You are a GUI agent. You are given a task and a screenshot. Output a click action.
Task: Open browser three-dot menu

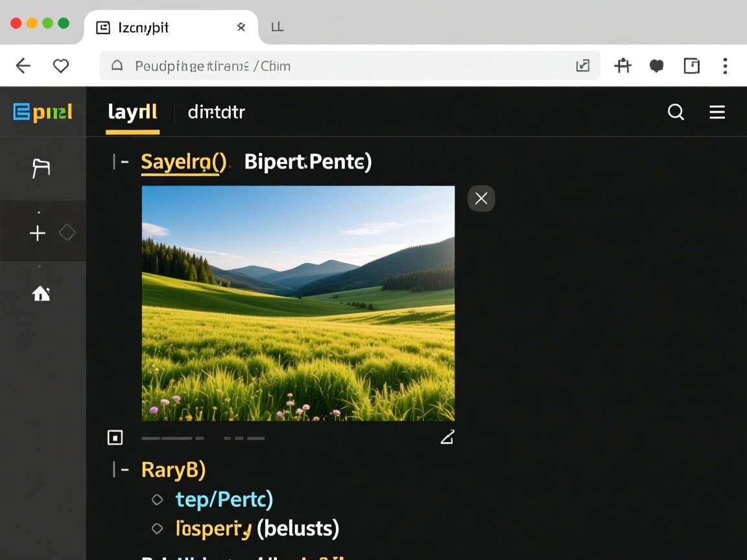point(725,65)
